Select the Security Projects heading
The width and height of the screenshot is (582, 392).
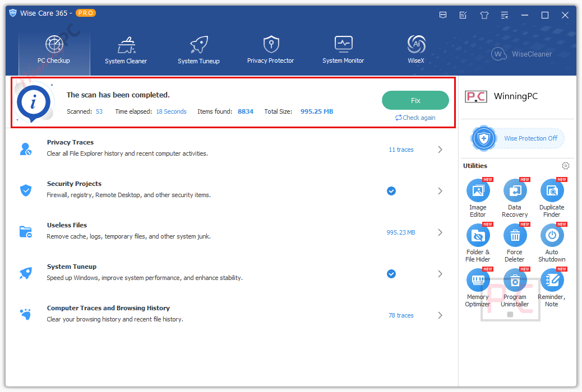click(x=74, y=184)
